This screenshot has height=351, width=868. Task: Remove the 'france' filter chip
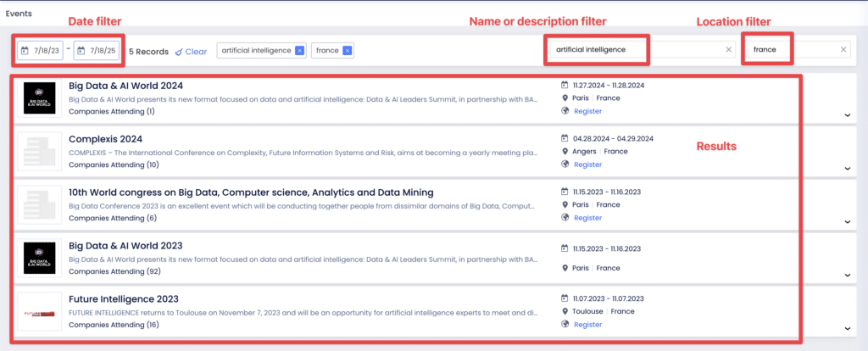(x=347, y=50)
